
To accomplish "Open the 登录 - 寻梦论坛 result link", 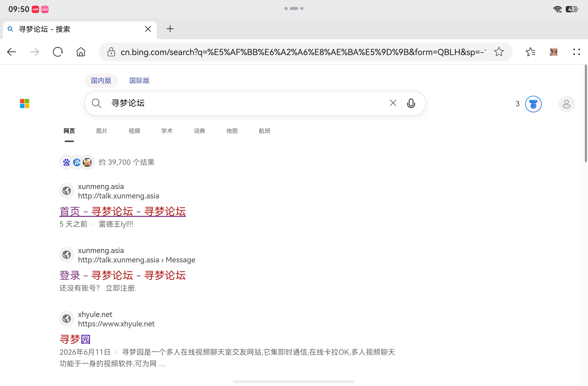I will [123, 275].
